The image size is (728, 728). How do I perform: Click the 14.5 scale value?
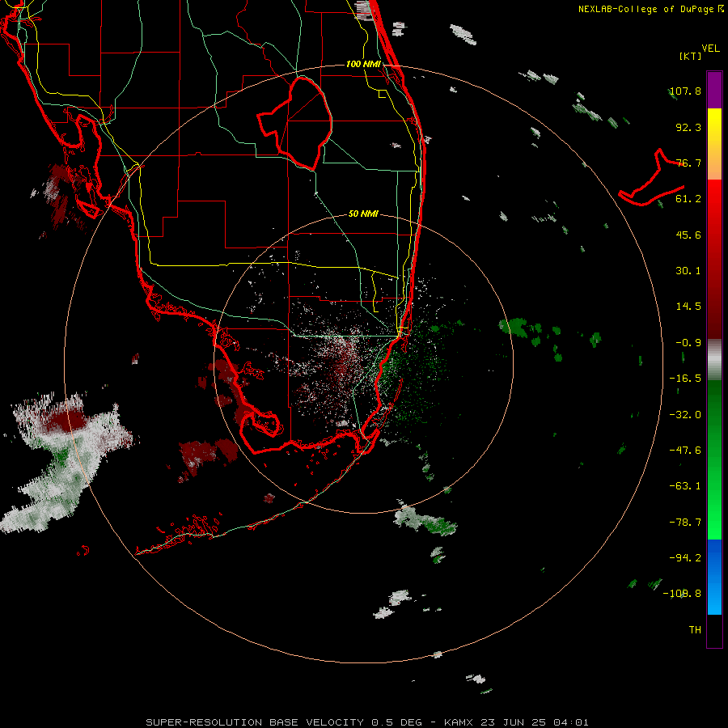(688, 307)
